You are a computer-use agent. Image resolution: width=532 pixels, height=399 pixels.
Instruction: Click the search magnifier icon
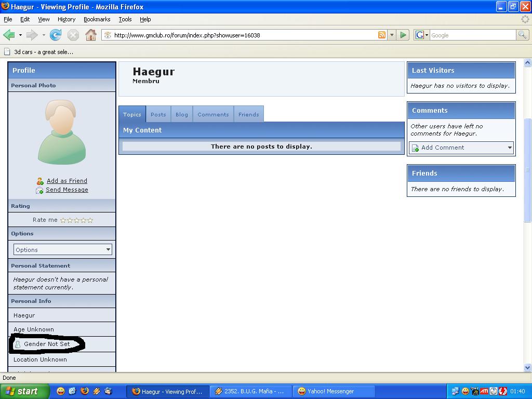pos(522,35)
